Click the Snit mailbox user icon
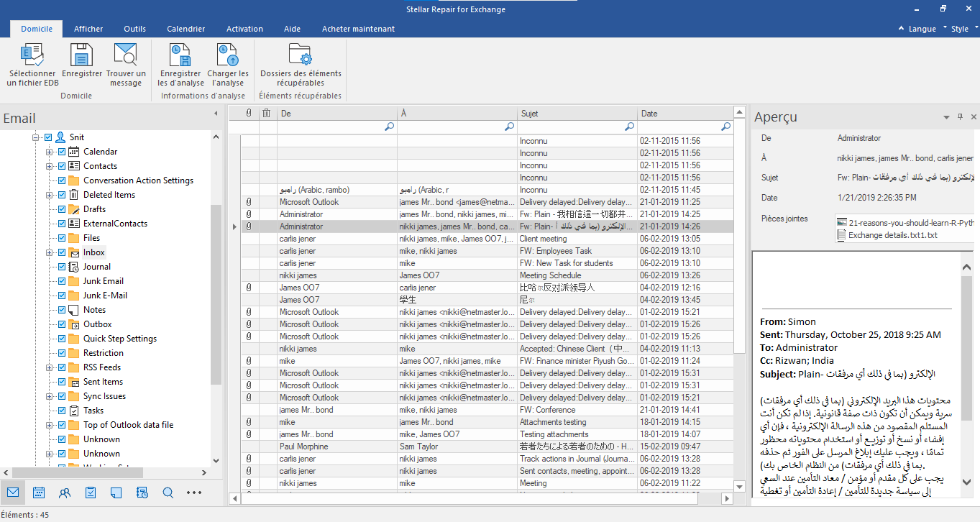The height and width of the screenshot is (522, 980). (x=61, y=137)
